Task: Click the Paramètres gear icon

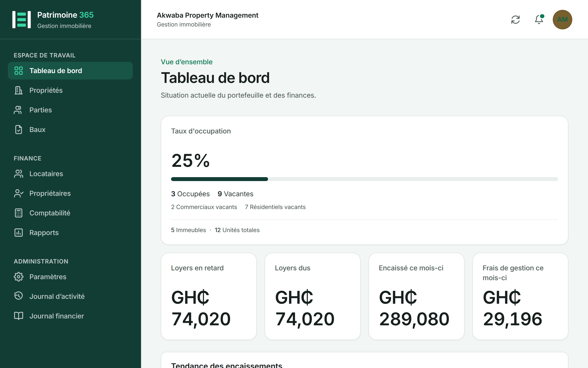Action: click(19, 277)
